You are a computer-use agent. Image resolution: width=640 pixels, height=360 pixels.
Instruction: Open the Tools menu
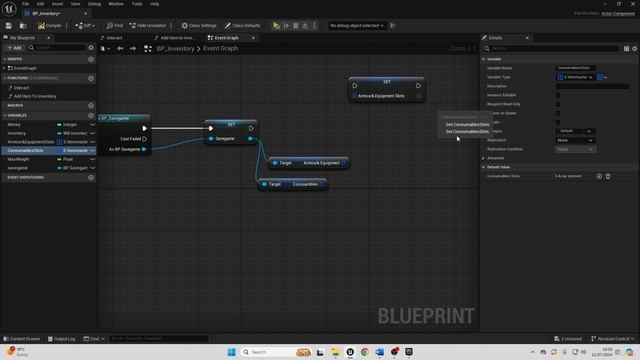(x=137, y=4)
